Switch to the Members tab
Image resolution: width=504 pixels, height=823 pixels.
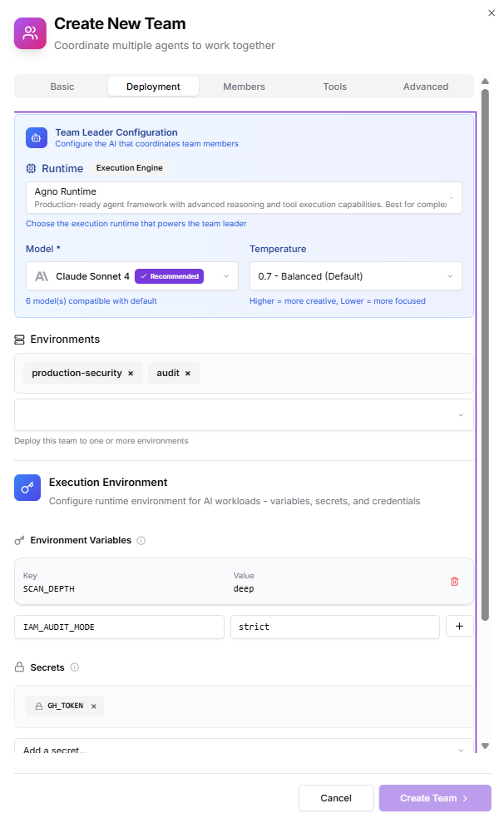click(243, 86)
